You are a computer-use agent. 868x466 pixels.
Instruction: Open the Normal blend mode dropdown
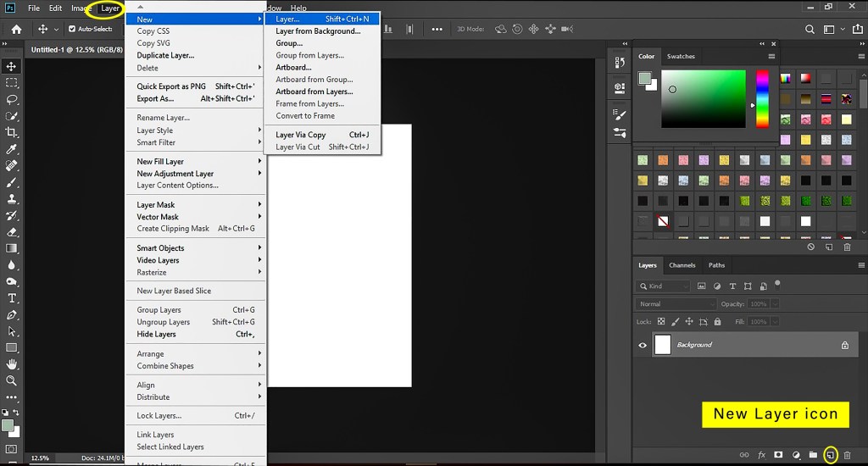pyautogui.click(x=676, y=304)
